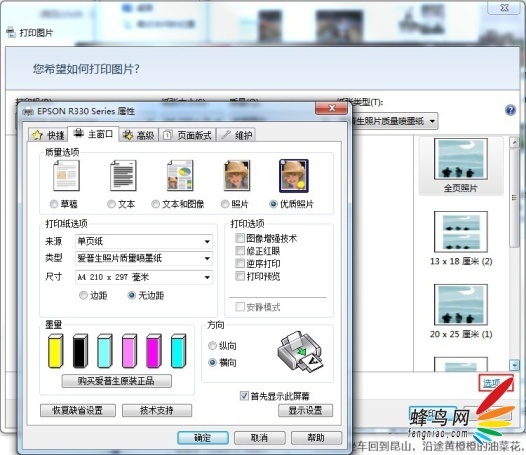The height and width of the screenshot is (455, 526).
Task: Close the EPSON R330 Series properties dialog
Action: (x=331, y=108)
